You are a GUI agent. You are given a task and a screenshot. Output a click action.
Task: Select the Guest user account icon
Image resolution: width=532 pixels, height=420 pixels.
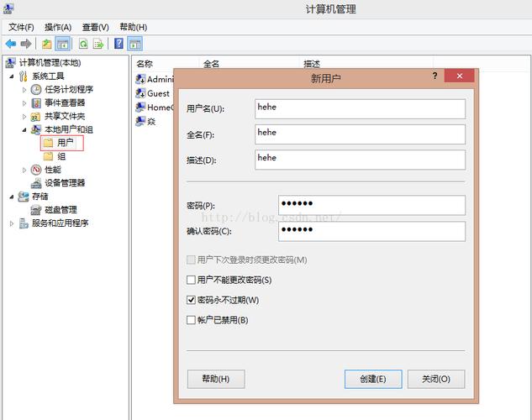pyautogui.click(x=140, y=93)
